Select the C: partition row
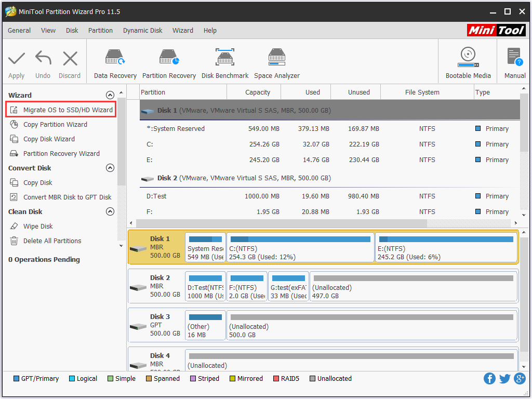This screenshot has height=399, width=532. click(x=329, y=144)
